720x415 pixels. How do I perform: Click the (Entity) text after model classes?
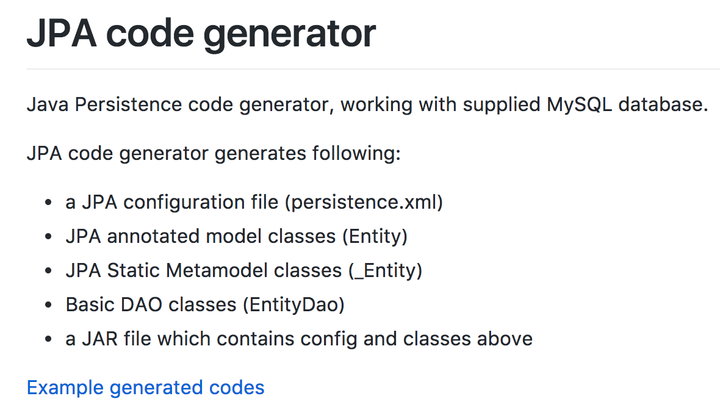[375, 236]
